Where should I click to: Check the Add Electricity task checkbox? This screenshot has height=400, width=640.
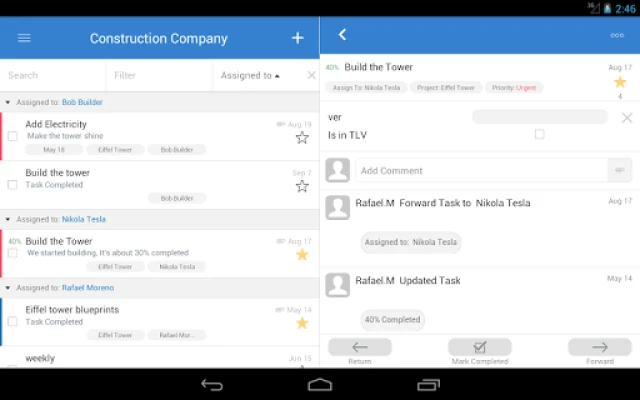[13, 136]
